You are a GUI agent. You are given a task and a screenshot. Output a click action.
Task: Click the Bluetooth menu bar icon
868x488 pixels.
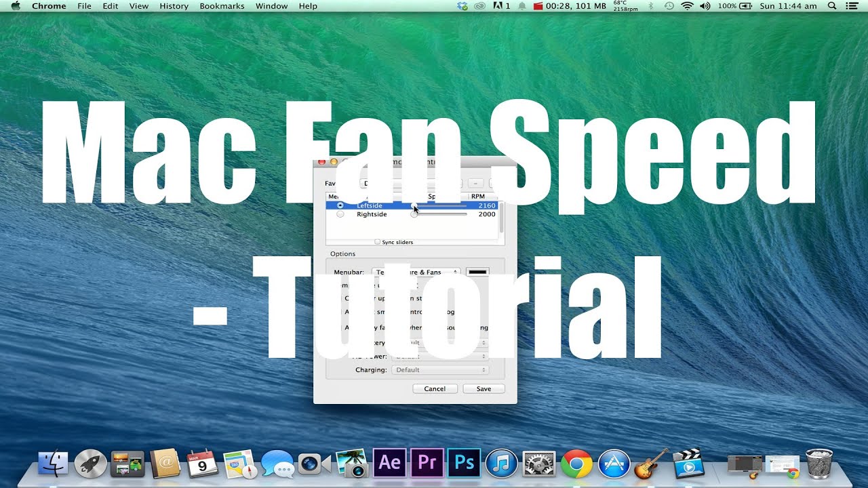(x=651, y=6)
